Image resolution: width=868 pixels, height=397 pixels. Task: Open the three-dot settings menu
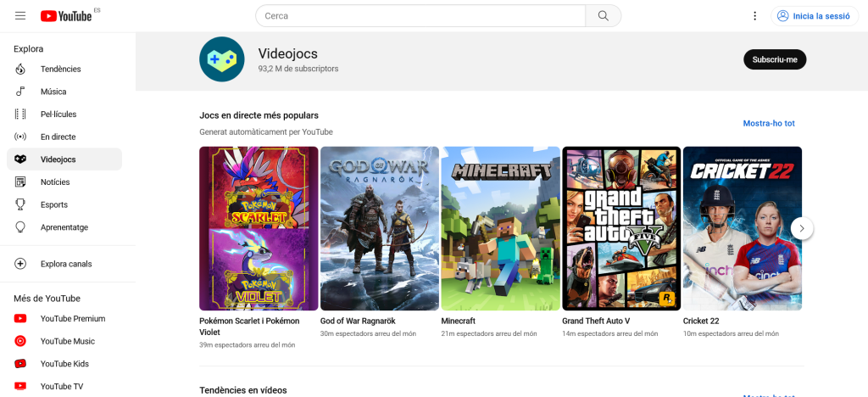coord(754,16)
